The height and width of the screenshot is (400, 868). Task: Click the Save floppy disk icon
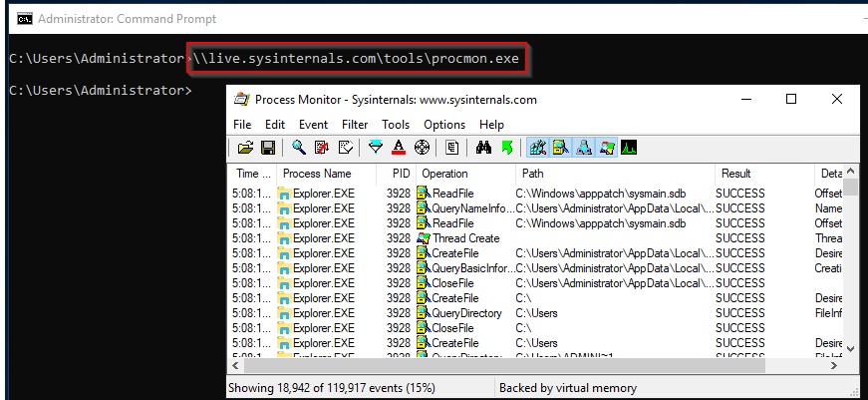(x=268, y=148)
